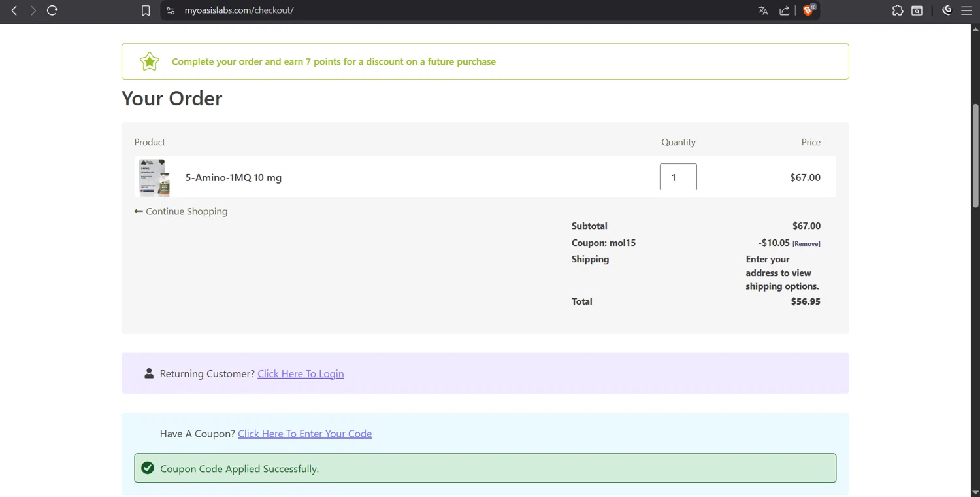
Task: Open the browser hamburger menu
Action: [966, 10]
